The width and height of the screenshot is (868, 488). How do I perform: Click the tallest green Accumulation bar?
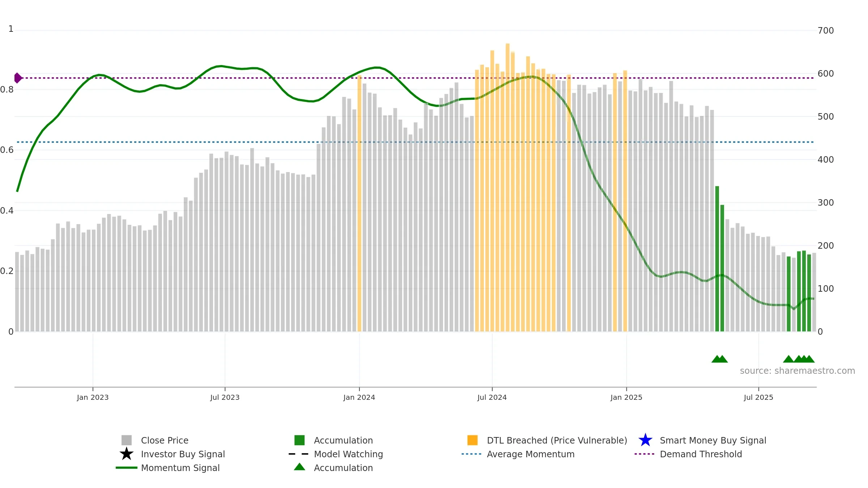click(x=717, y=259)
